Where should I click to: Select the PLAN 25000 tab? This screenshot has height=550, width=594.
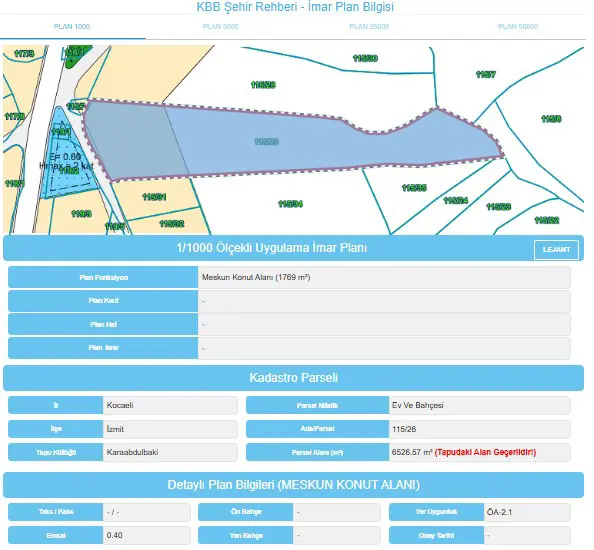coord(369,27)
